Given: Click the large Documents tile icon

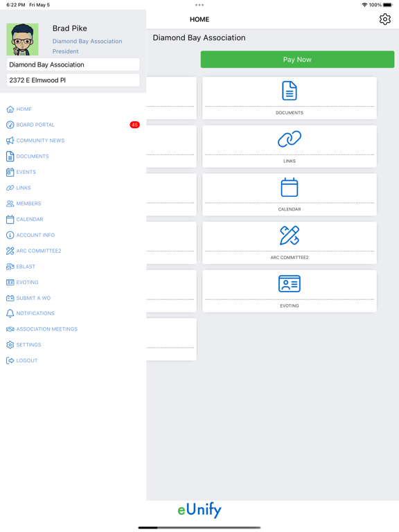Looking at the screenshot, I should point(290,91).
